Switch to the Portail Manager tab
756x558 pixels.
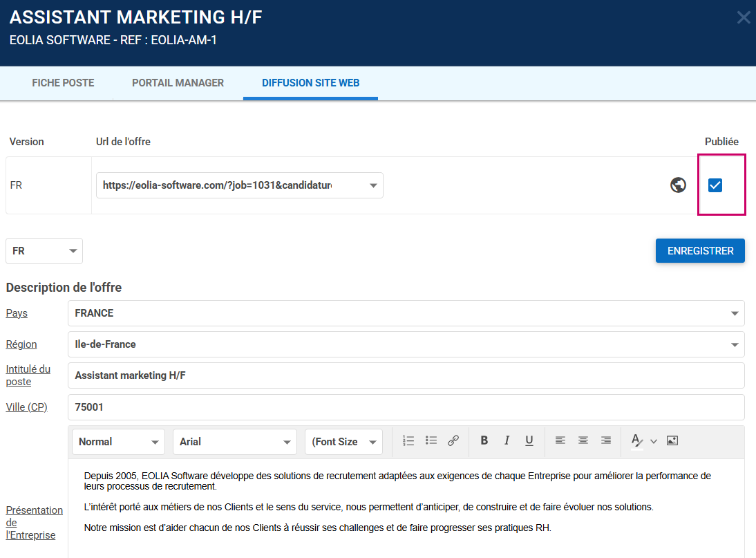click(178, 83)
